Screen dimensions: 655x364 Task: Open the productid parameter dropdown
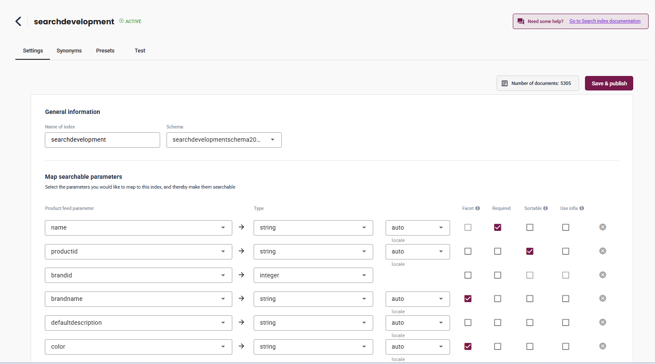point(138,252)
